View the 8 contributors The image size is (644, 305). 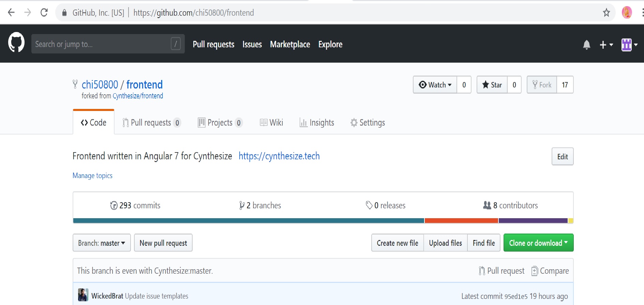coord(510,205)
